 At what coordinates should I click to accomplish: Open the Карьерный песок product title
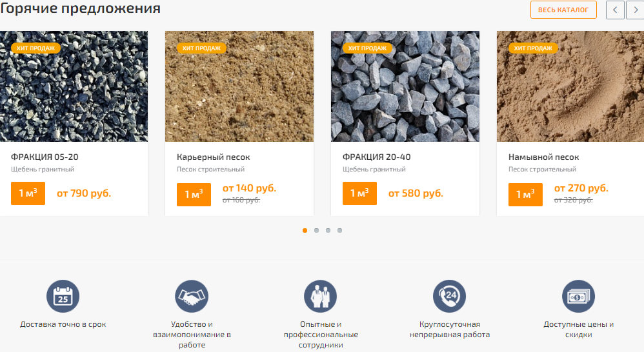point(213,157)
